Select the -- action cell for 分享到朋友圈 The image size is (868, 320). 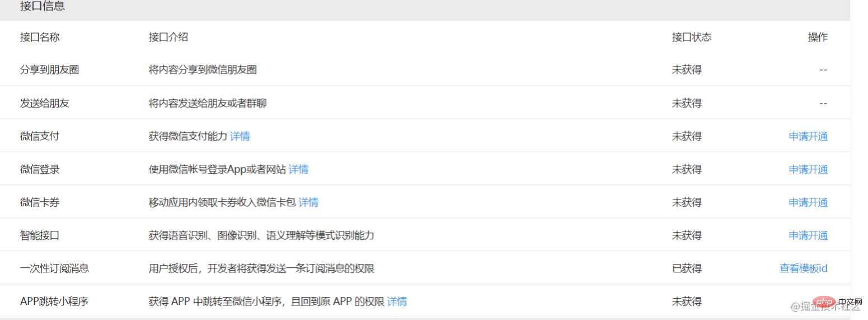(x=823, y=70)
